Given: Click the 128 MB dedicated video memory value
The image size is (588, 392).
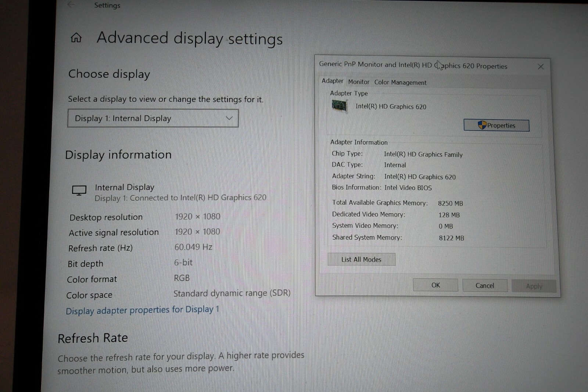Looking at the screenshot, I should pos(449,215).
